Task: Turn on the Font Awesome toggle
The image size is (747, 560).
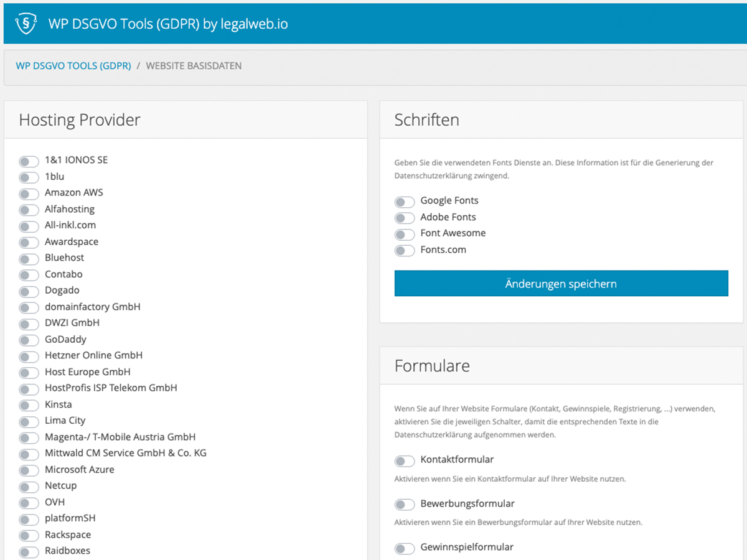Action: pos(405,234)
